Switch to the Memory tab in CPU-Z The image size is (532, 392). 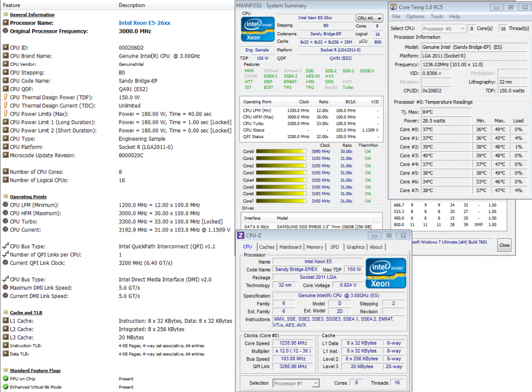(x=314, y=247)
